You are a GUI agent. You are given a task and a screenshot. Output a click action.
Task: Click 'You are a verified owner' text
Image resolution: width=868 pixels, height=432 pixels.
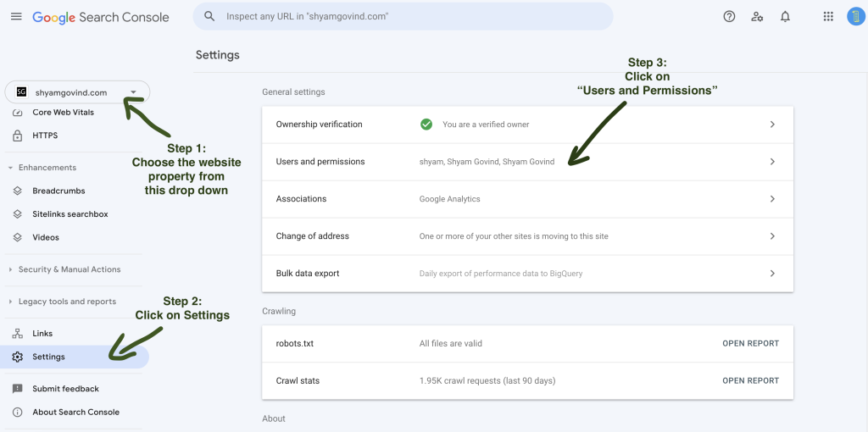[486, 125]
